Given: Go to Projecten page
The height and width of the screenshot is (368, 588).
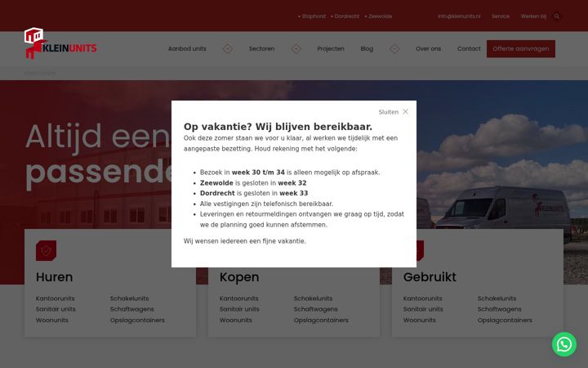Looking at the screenshot, I should [331, 49].
